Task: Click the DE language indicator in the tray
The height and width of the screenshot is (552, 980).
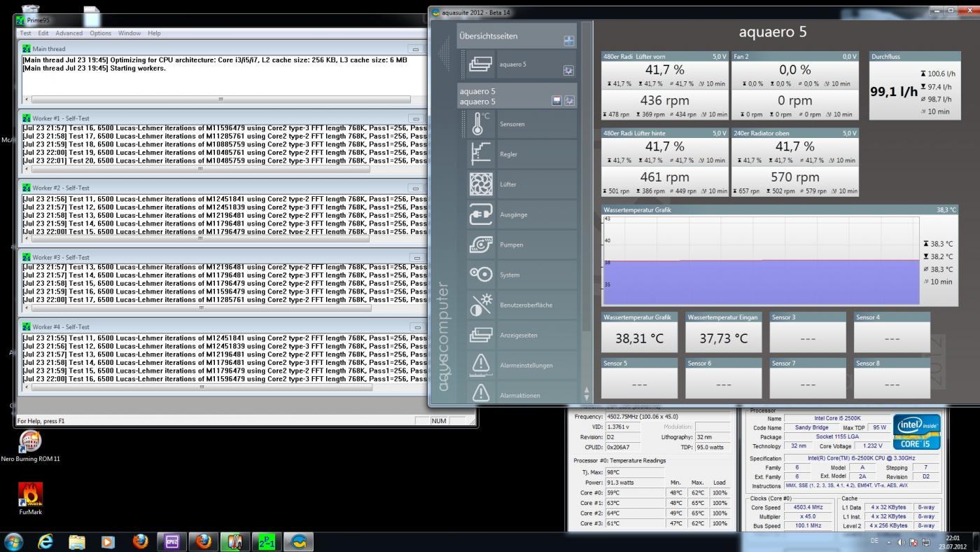Action: 874,541
